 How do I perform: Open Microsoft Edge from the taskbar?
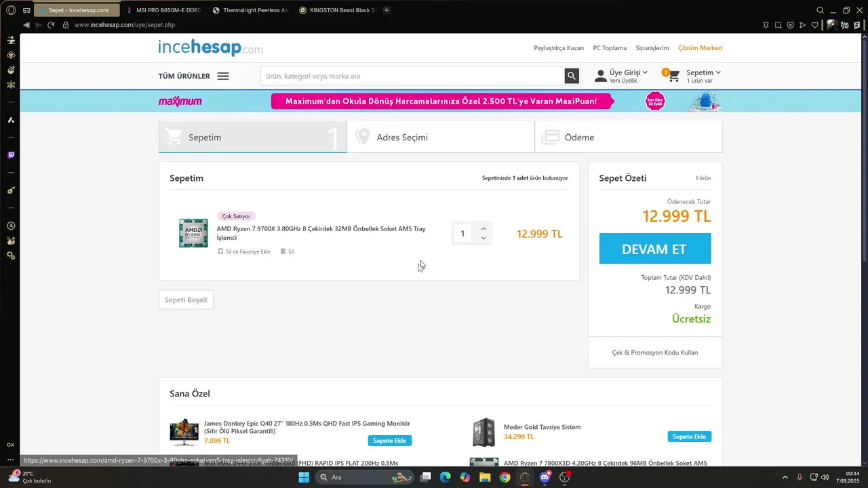coord(445,477)
